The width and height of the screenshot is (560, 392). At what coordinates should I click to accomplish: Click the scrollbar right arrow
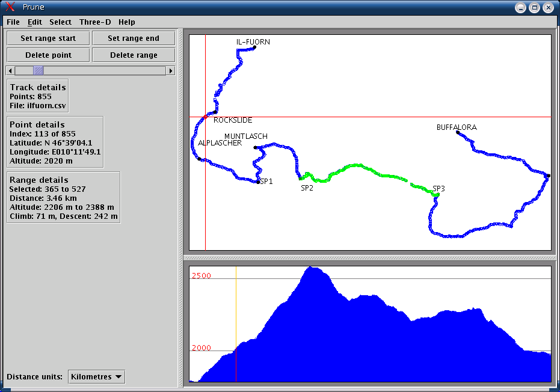click(x=170, y=71)
